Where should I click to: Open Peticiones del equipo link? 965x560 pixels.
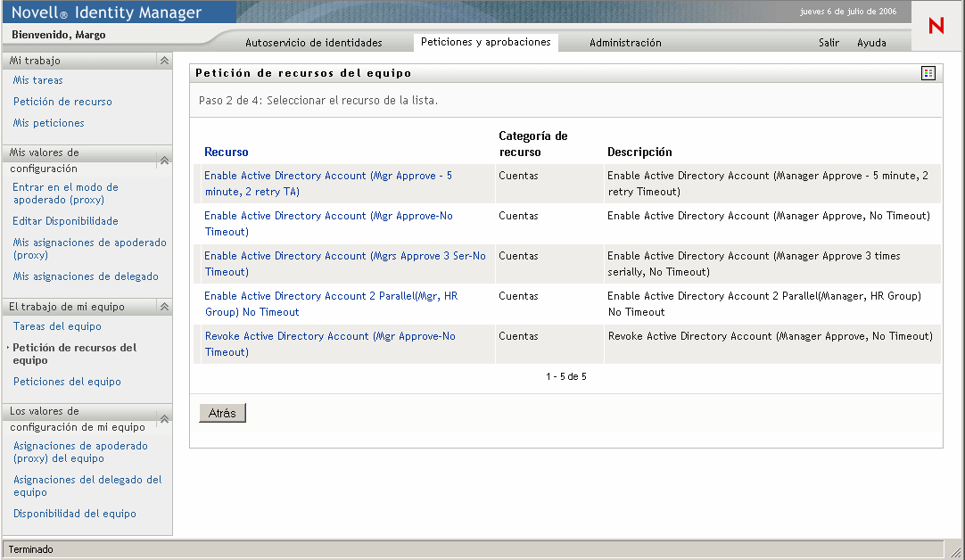click(x=67, y=382)
